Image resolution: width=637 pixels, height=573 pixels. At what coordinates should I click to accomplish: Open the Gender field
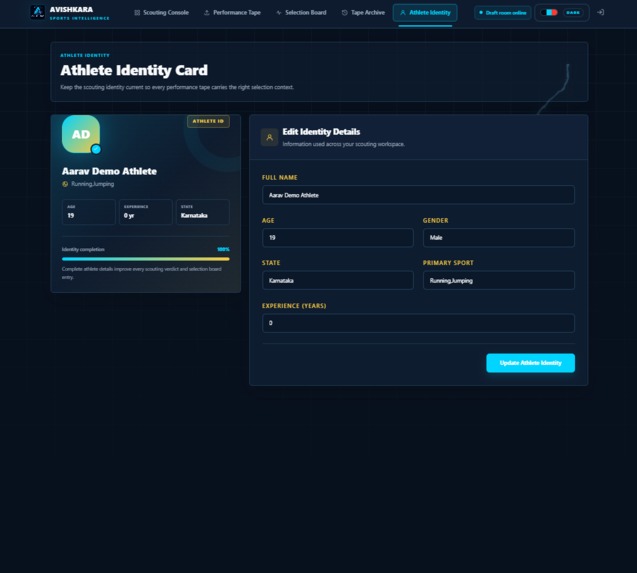[x=498, y=238]
